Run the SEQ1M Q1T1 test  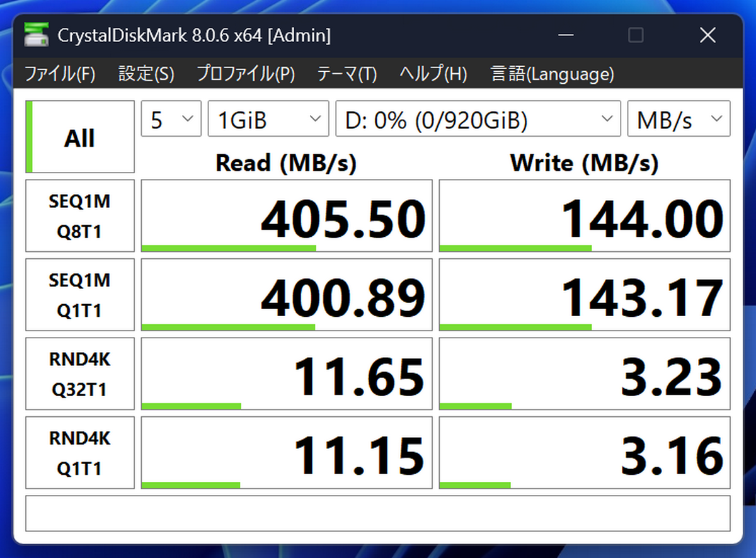[x=80, y=295]
